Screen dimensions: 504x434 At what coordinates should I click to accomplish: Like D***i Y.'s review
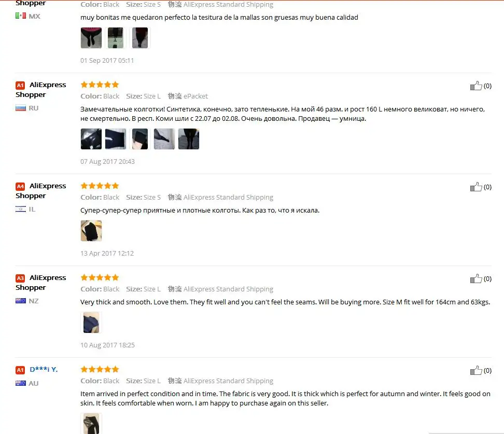[475, 370]
